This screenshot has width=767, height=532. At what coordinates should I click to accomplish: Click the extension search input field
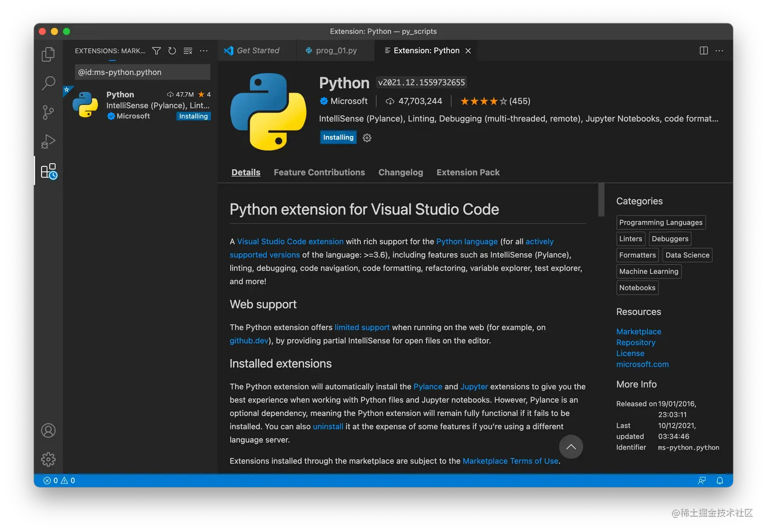143,72
